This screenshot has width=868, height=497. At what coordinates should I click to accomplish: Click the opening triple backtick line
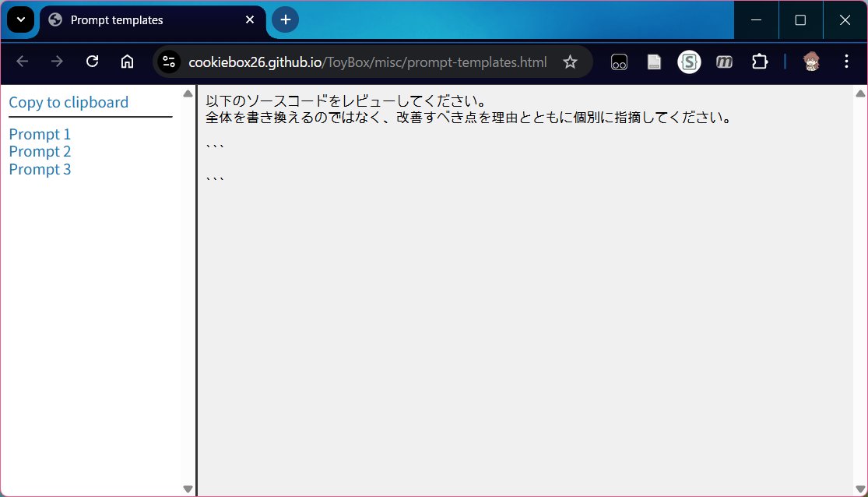(x=215, y=148)
